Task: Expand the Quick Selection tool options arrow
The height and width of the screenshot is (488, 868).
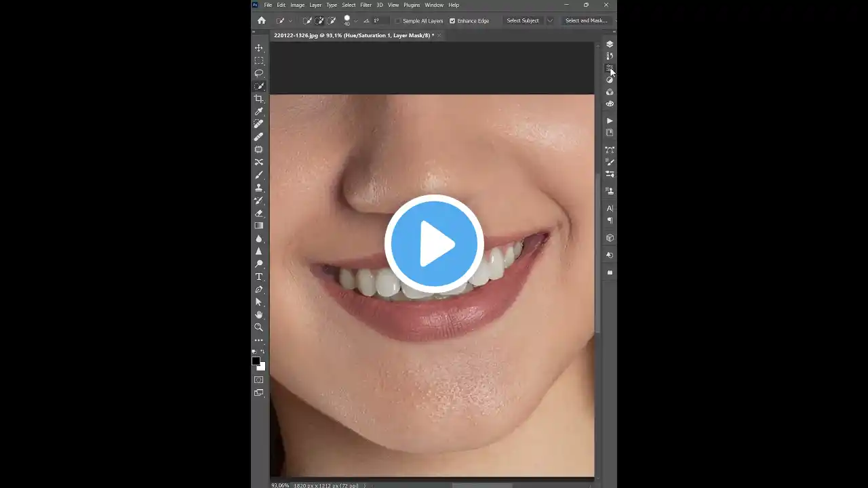Action: coord(290,20)
